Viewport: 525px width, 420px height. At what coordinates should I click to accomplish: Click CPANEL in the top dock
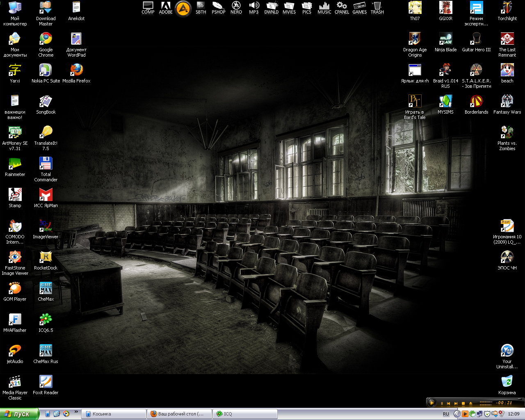tap(342, 8)
